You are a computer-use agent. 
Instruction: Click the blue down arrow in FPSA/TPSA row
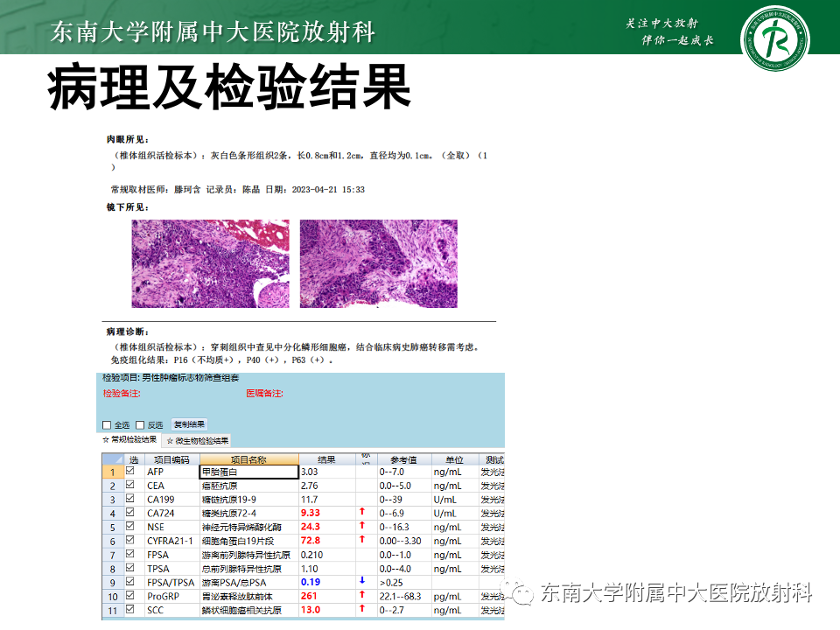point(362,580)
